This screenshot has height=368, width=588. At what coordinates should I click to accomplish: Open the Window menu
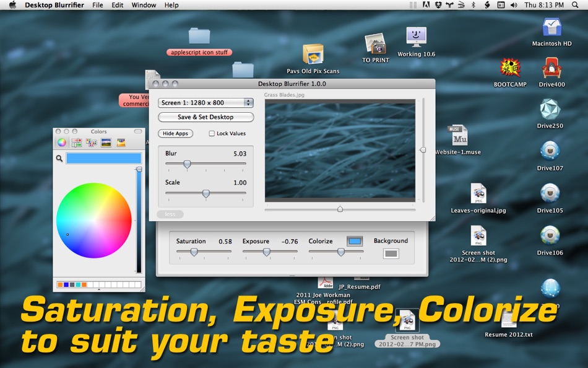point(144,5)
